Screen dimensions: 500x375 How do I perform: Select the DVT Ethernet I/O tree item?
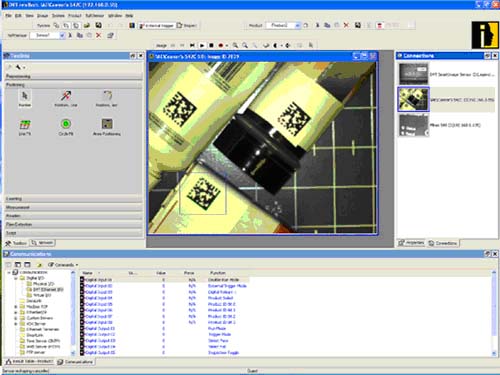coord(45,289)
